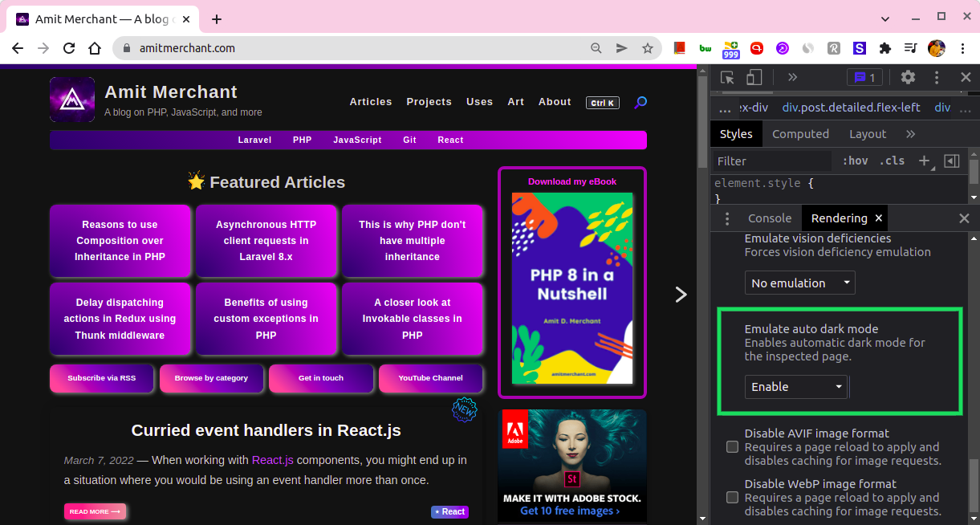
Task: Expand the breadcrumb ellipsis in Elements
Action: [x=725, y=108]
